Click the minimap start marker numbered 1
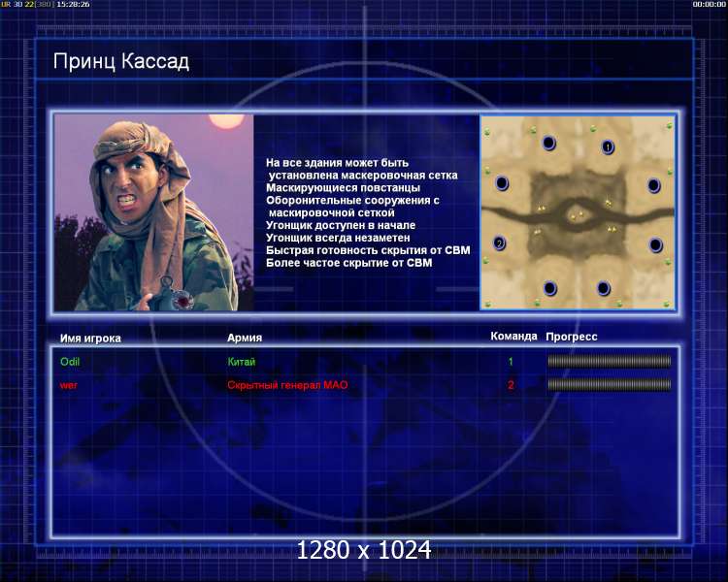 point(608,147)
